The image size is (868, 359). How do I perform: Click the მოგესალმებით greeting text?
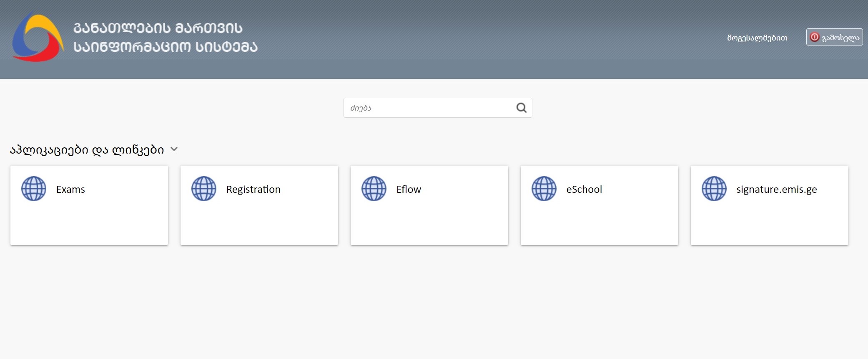tap(757, 38)
